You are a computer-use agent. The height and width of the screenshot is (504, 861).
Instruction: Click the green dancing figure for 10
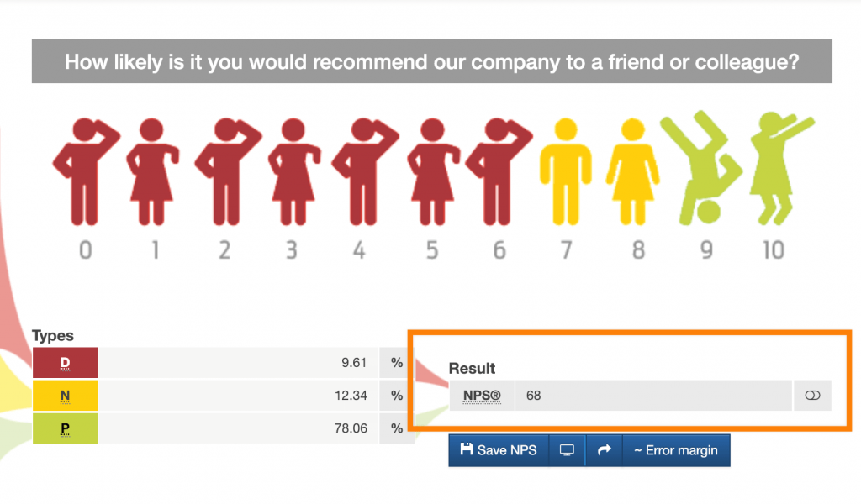coord(781,168)
